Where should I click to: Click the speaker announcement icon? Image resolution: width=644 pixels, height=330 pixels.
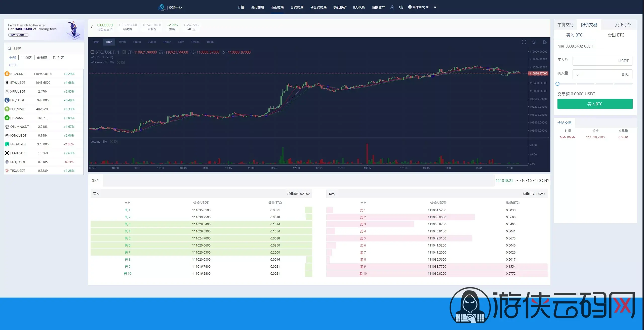click(401, 7)
